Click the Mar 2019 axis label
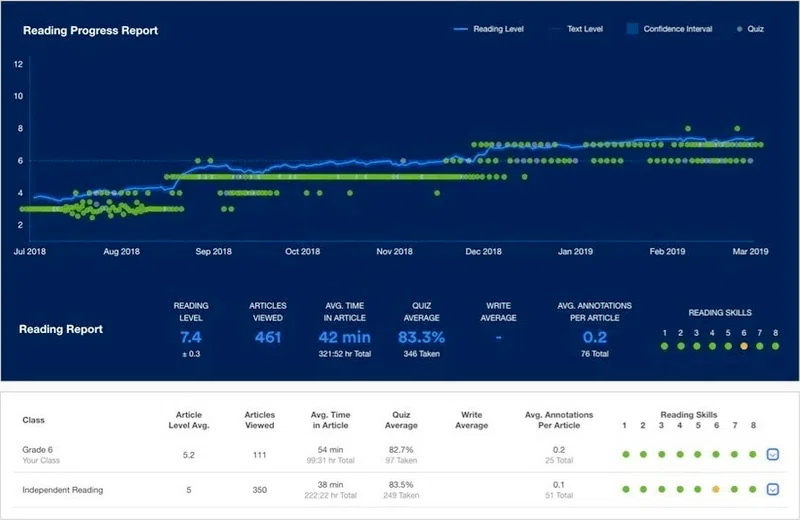The width and height of the screenshot is (800, 520). point(750,252)
